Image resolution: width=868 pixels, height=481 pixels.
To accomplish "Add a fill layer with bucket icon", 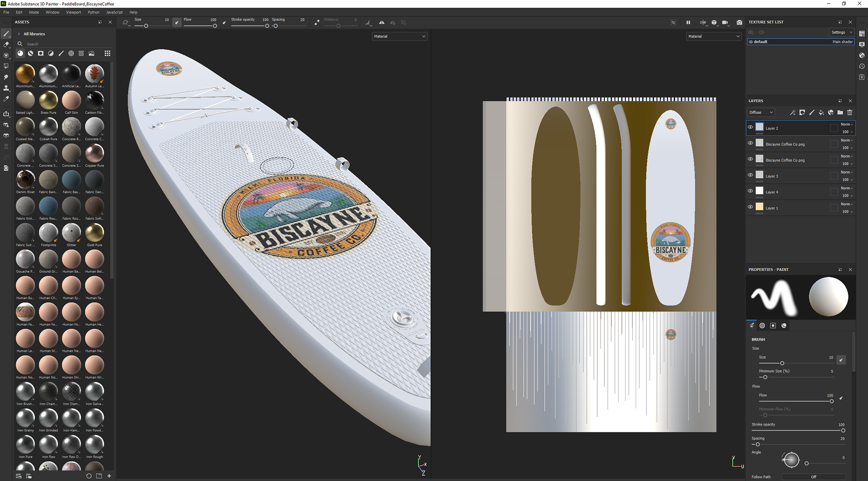I will coord(821,112).
